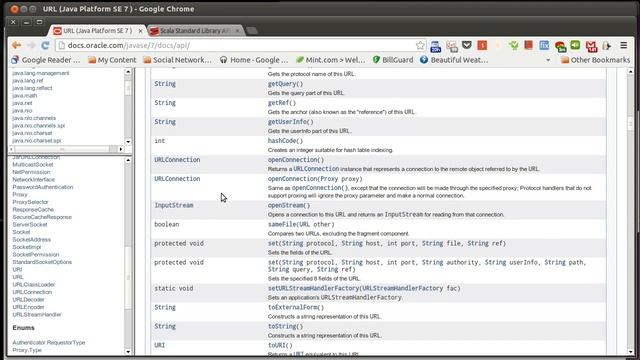This screenshot has width=640, height=360.
Task: Open the toExternalForm() method link
Action: point(296,307)
